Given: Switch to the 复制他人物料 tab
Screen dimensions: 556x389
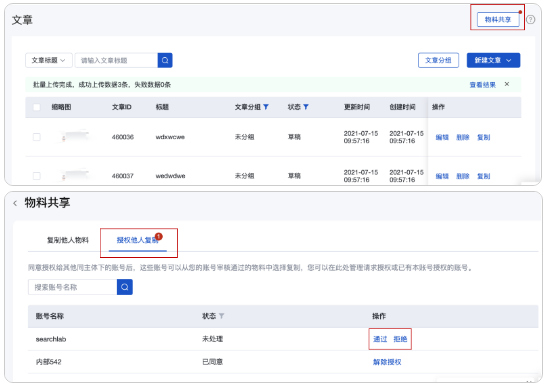Looking at the screenshot, I should tap(68, 240).
